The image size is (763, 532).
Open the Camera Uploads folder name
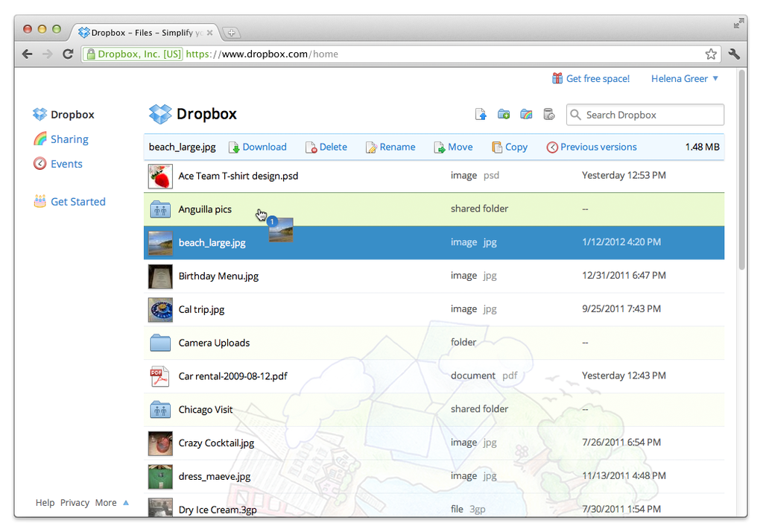coord(214,343)
